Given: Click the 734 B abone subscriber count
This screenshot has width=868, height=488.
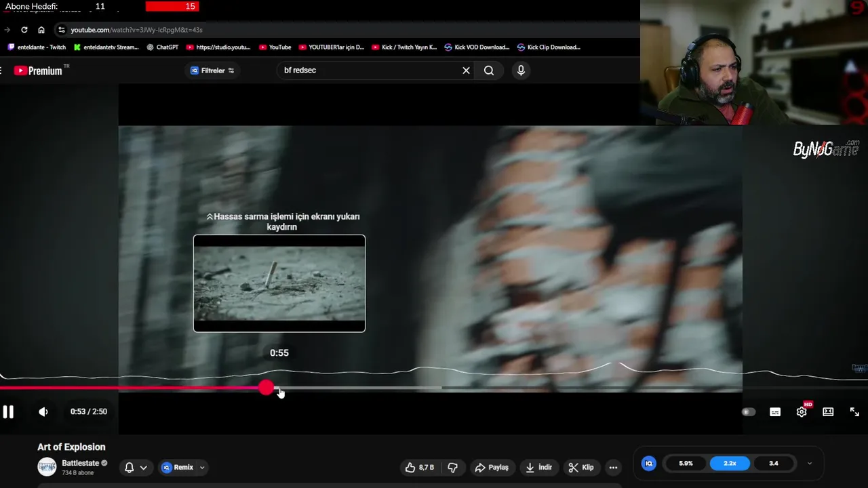Looking at the screenshot, I should pos(78,472).
